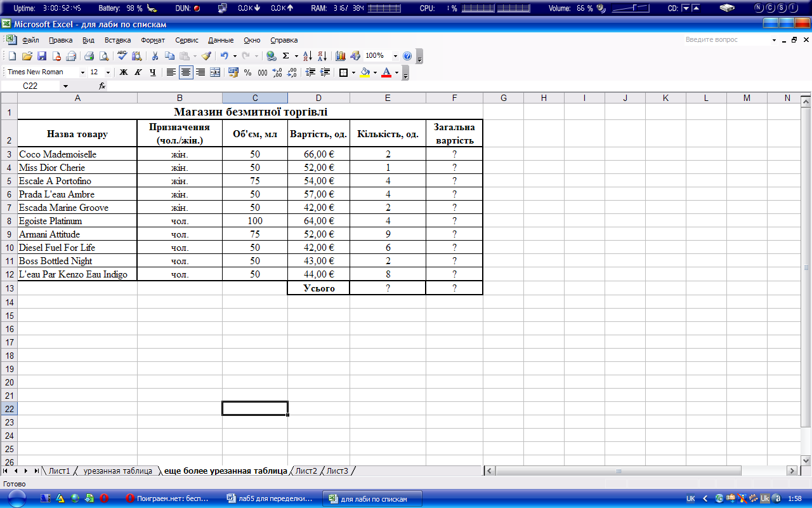Expand the font name dropdown

[82, 72]
